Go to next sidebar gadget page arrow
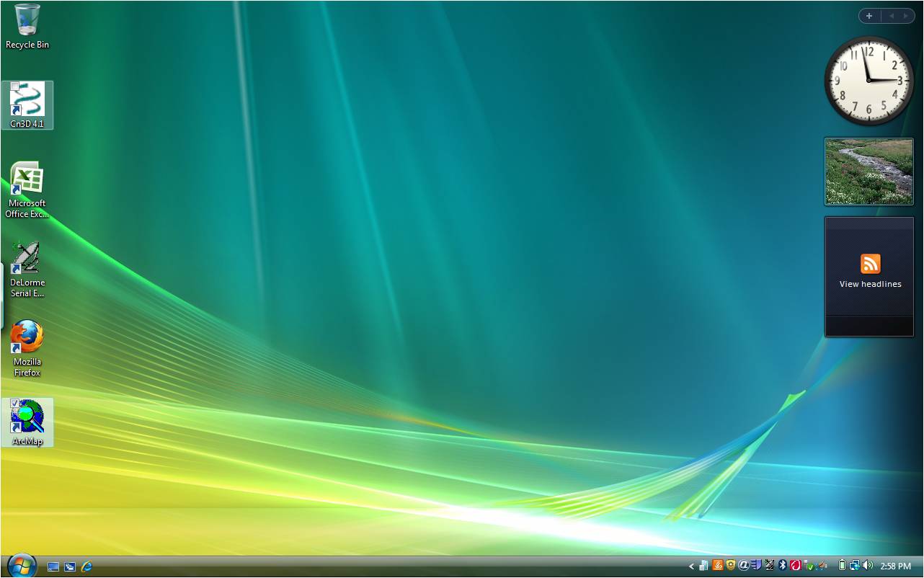Screen dimensions: 924x578 (x=906, y=15)
